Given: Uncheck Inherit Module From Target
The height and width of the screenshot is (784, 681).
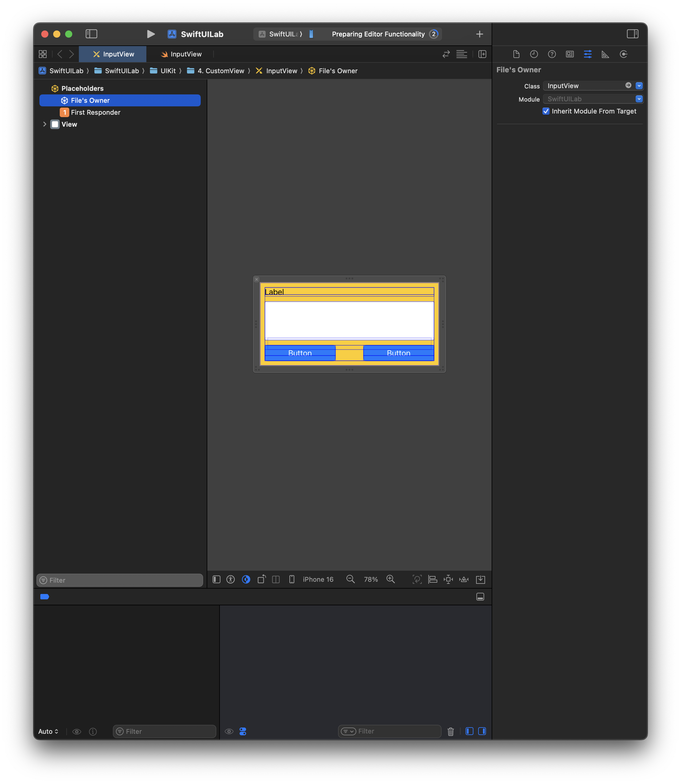Looking at the screenshot, I should (x=546, y=111).
